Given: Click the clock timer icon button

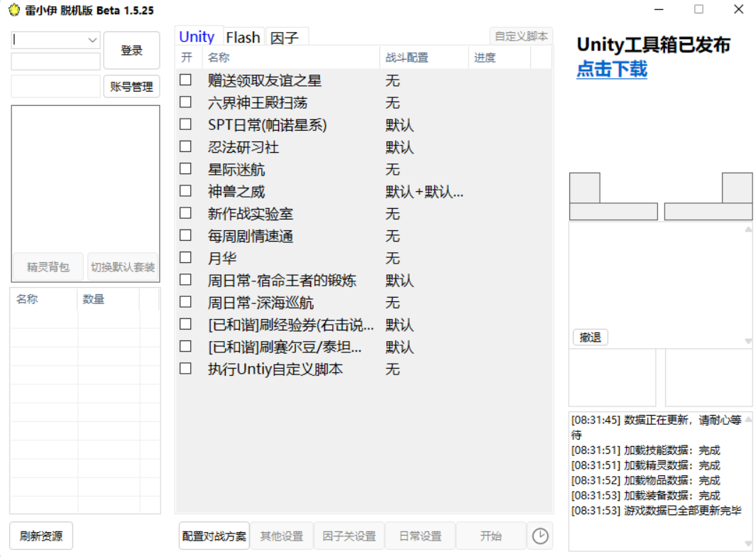Looking at the screenshot, I should (540, 536).
